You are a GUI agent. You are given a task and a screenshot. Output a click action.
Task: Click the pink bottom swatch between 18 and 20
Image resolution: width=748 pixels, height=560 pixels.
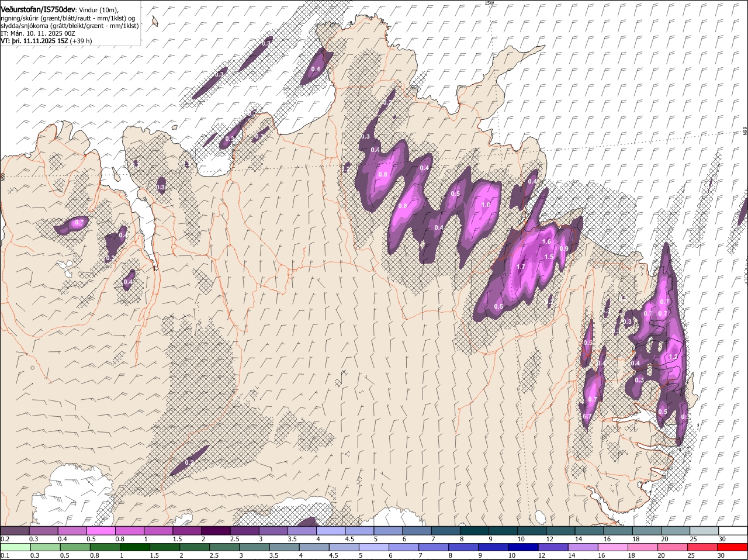click(x=643, y=547)
